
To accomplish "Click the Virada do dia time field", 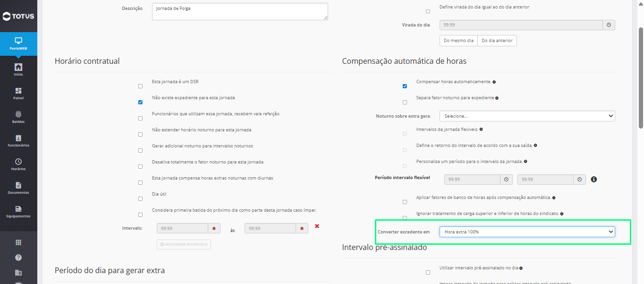I will point(521,25).
